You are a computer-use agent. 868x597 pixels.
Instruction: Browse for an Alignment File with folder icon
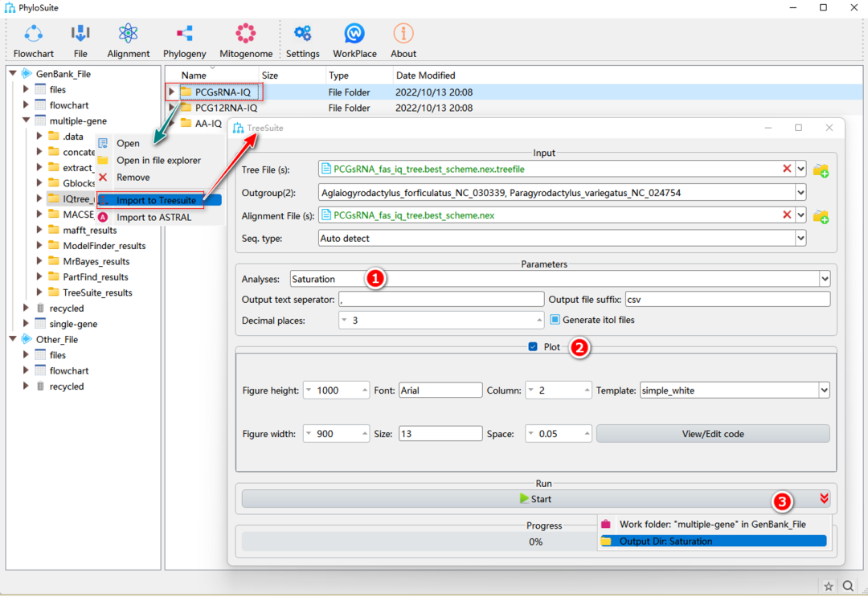point(821,216)
